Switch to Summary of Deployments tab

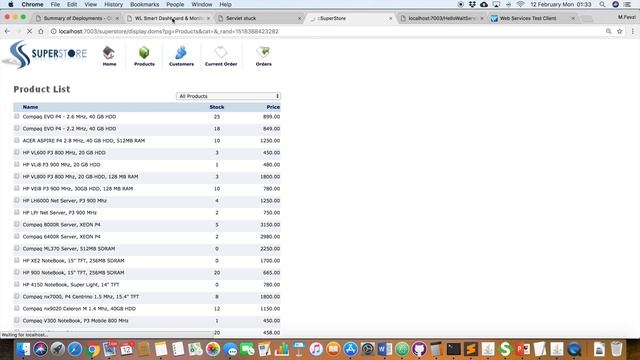tap(78, 18)
